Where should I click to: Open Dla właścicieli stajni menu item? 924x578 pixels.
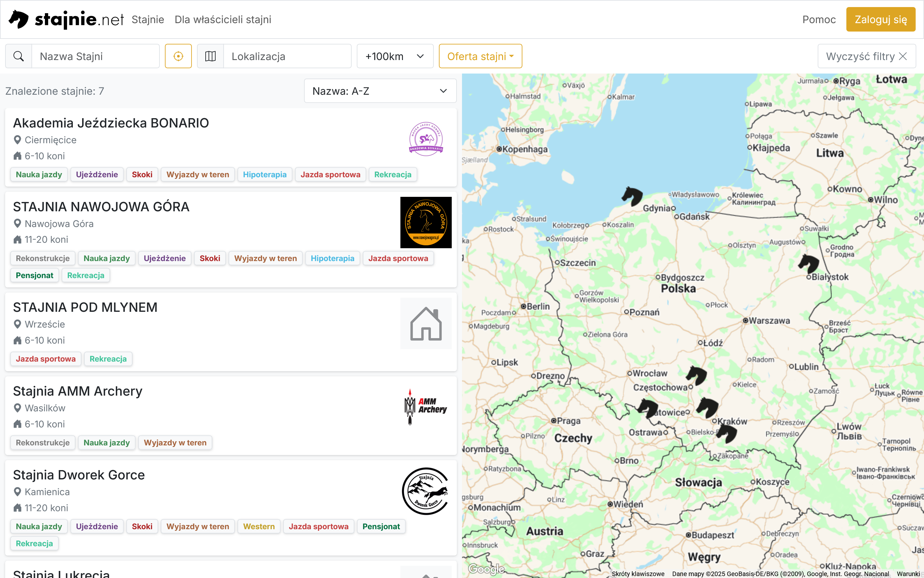[x=223, y=20]
